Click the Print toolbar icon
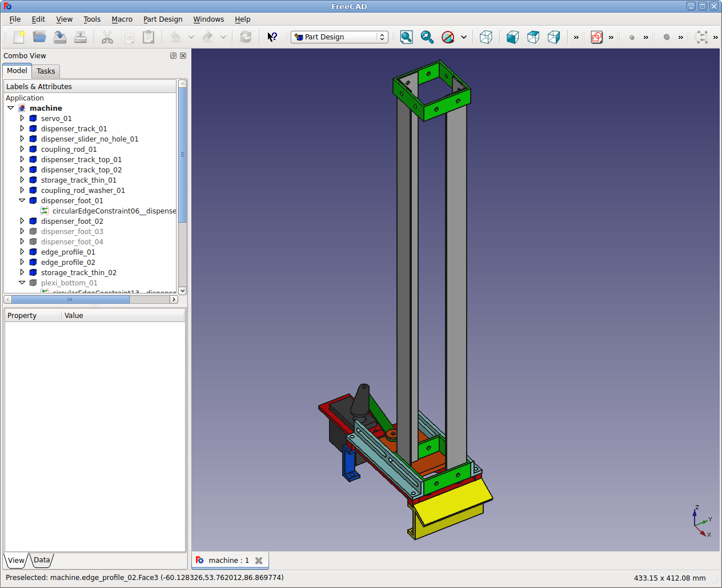Image resolution: width=722 pixels, height=588 pixels. tap(81, 37)
